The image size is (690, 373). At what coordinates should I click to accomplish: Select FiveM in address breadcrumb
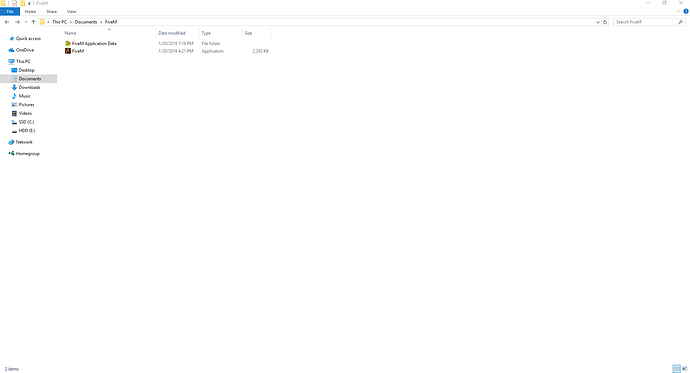(111, 22)
